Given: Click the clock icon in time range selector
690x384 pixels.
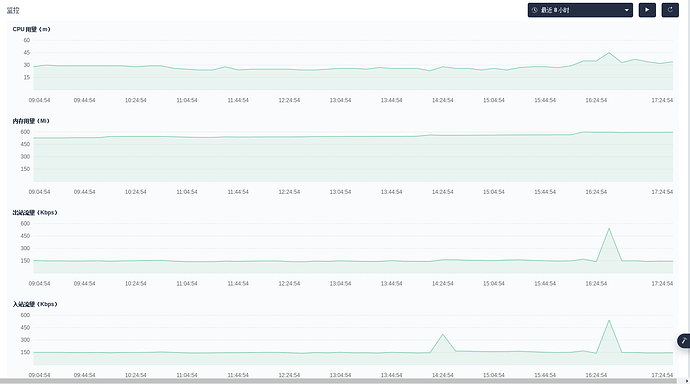Looking at the screenshot, I should pos(535,10).
